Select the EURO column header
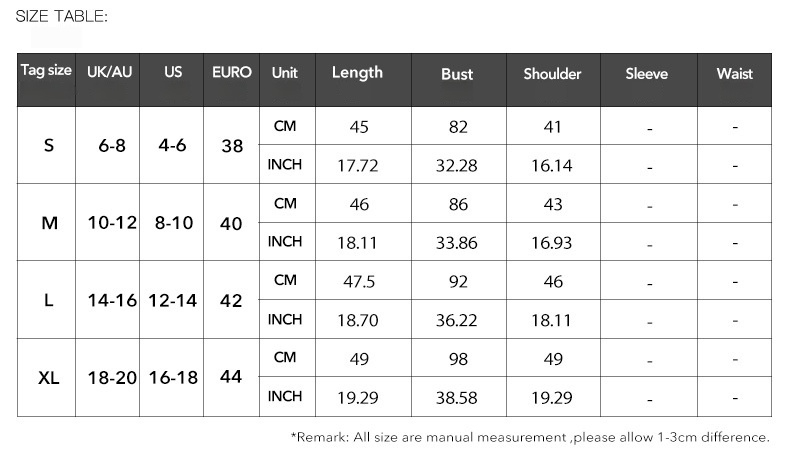Image resolution: width=790 pixels, height=470 pixels. 231,73
